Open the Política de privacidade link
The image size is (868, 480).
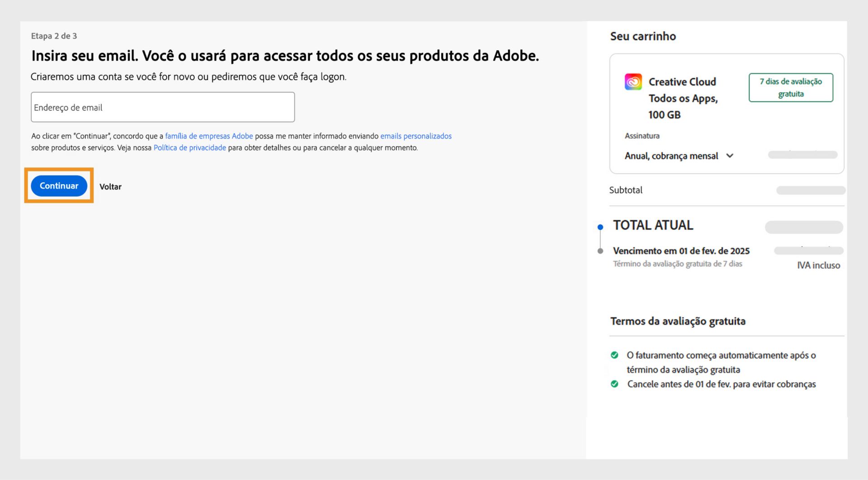pyautogui.click(x=189, y=148)
